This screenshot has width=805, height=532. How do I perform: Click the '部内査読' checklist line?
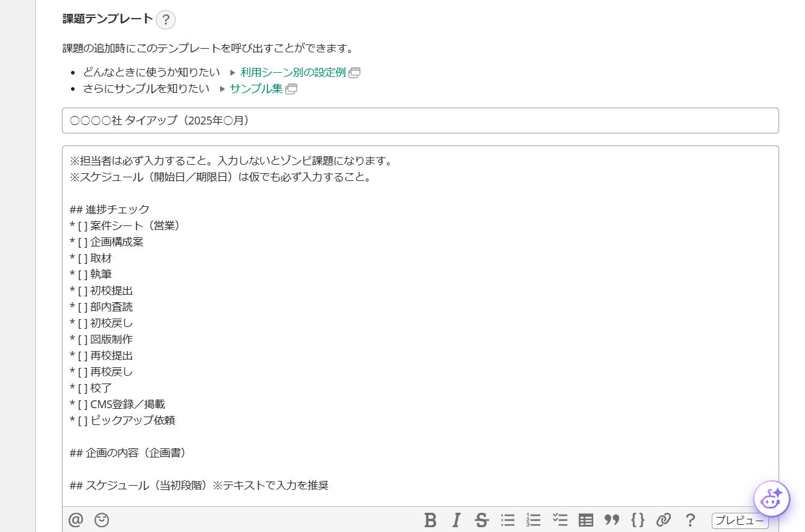click(x=101, y=307)
